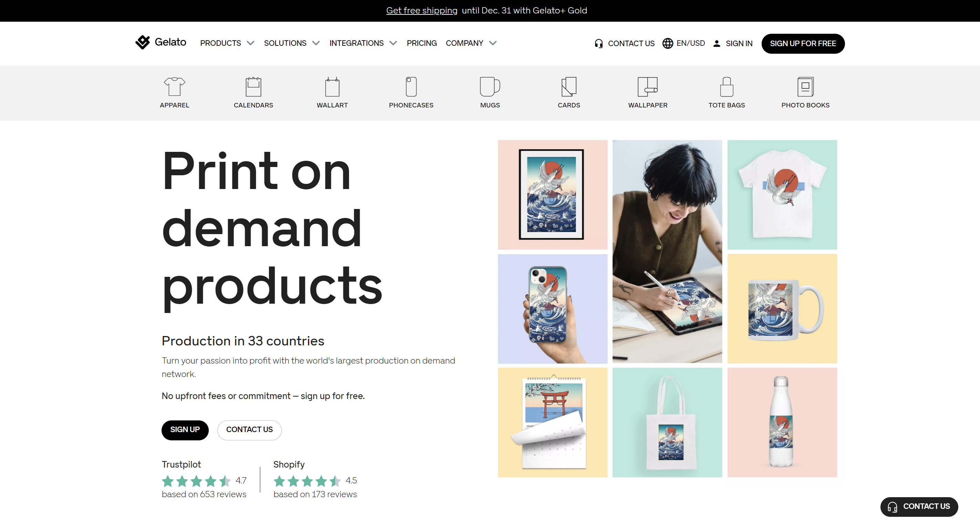Open the EN/USD language currency selector
Screen dimensions: 980x523
(684, 43)
